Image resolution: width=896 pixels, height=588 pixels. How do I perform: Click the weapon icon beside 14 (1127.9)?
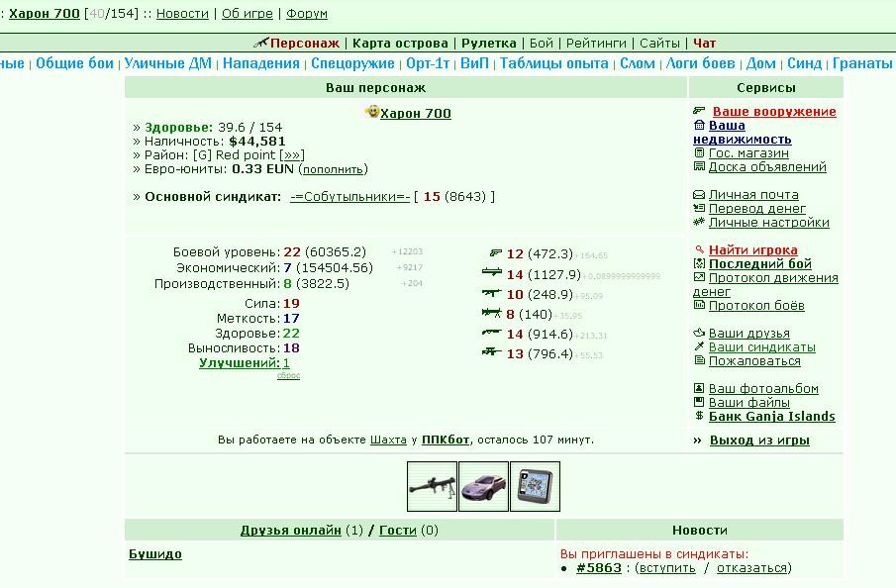[491, 272]
